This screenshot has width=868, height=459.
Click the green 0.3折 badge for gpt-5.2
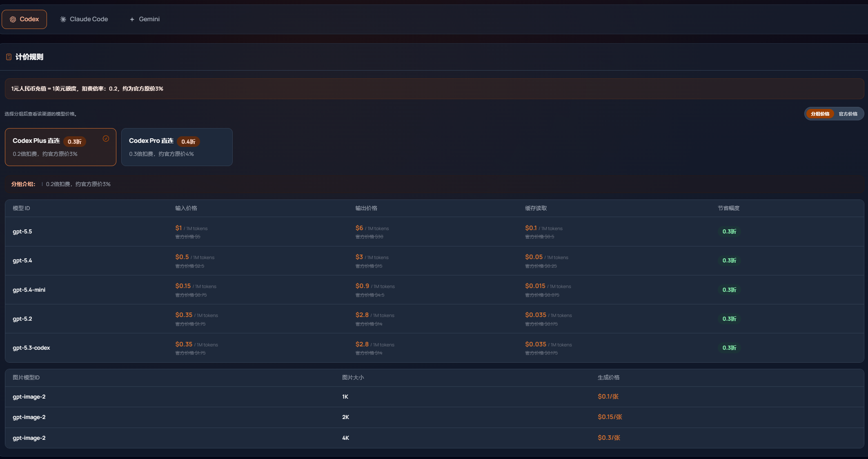(x=729, y=319)
